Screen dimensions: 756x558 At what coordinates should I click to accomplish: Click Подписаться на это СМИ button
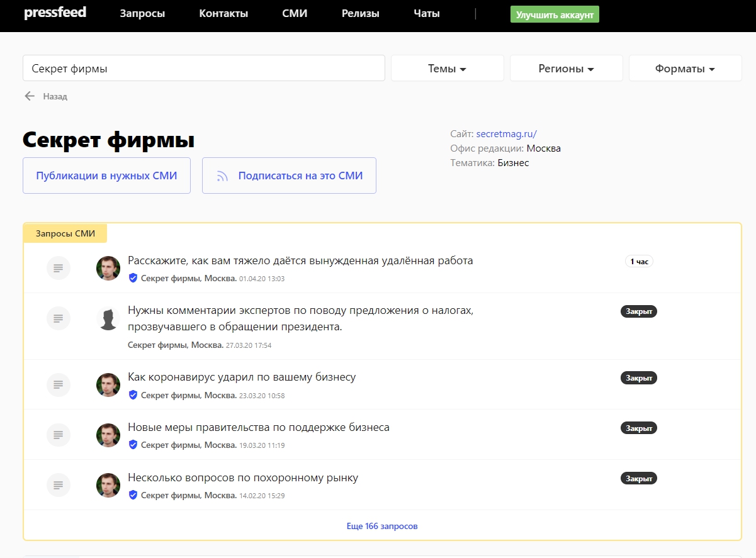(289, 176)
